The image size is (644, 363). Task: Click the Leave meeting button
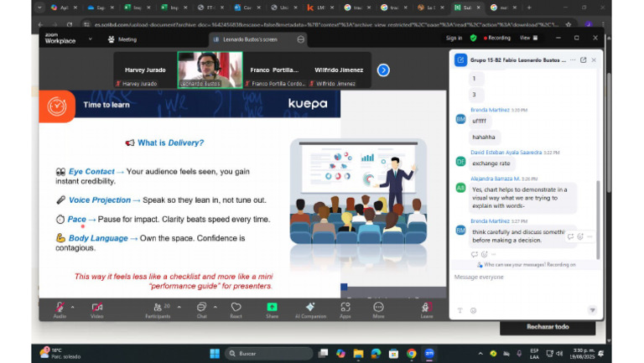click(x=426, y=310)
